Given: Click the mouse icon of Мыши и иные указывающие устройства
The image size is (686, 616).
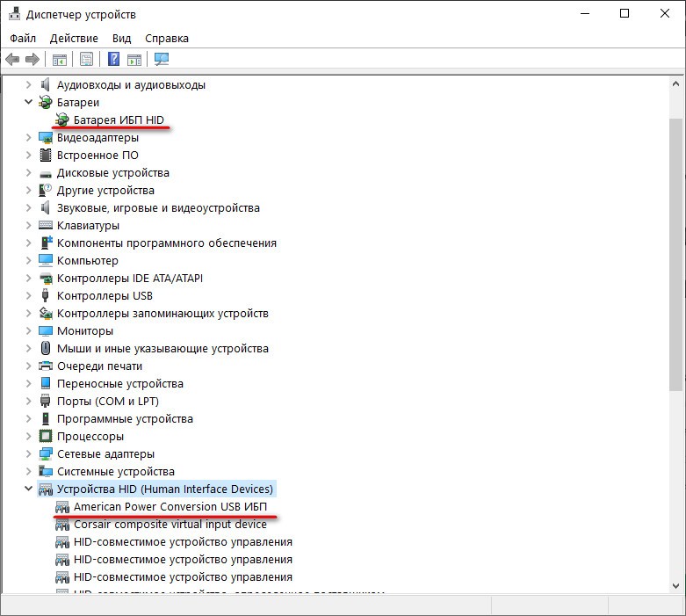Looking at the screenshot, I should coord(46,348).
